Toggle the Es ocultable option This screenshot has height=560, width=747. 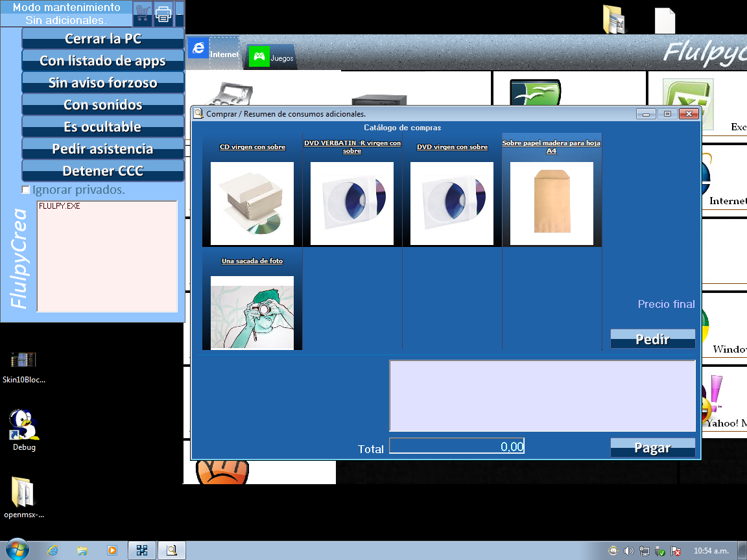(x=103, y=126)
